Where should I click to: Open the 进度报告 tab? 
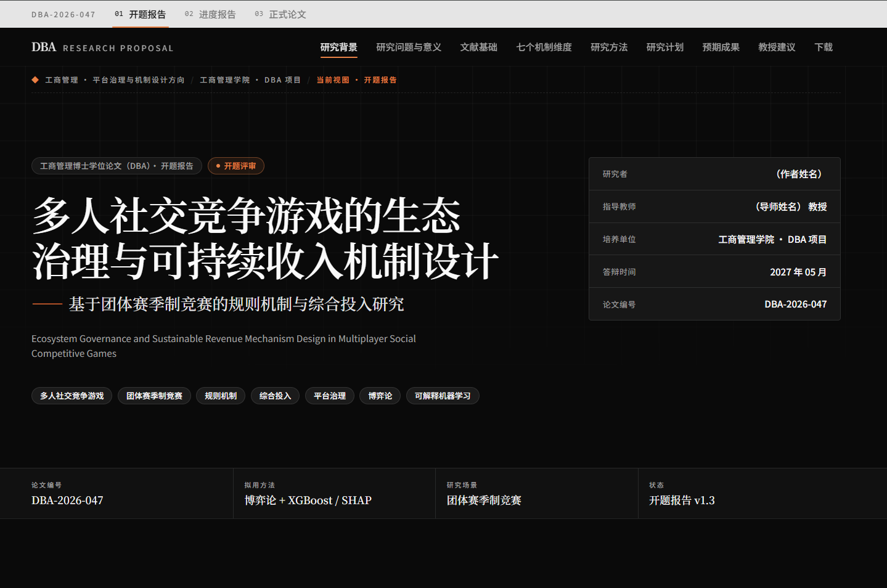tap(210, 14)
